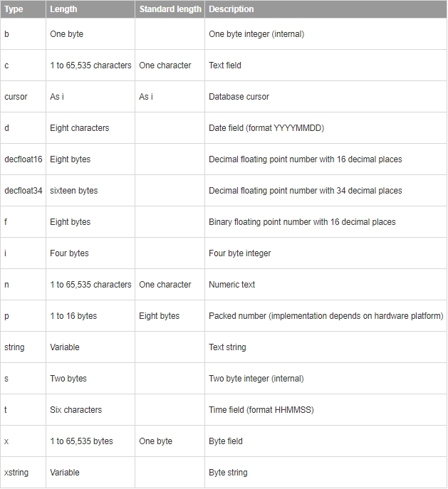Click the Type column header
This screenshot has width=448, height=489.
tap(14, 9)
